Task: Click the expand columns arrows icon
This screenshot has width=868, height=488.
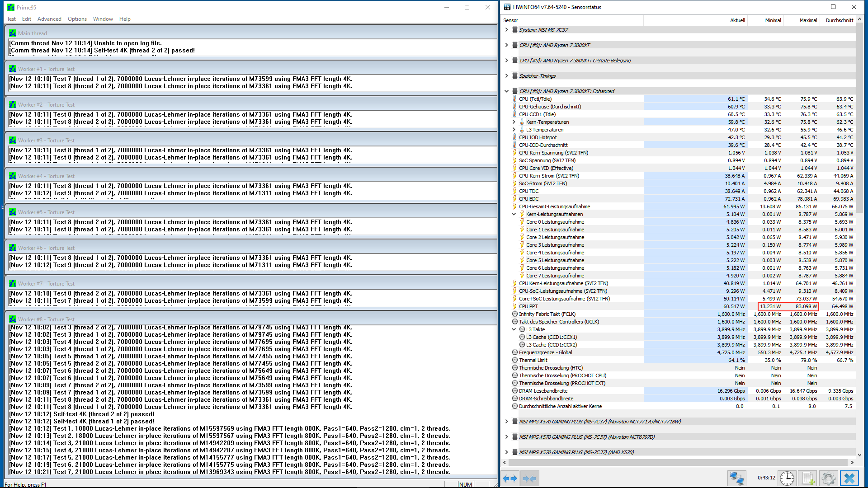Action: tap(510, 478)
